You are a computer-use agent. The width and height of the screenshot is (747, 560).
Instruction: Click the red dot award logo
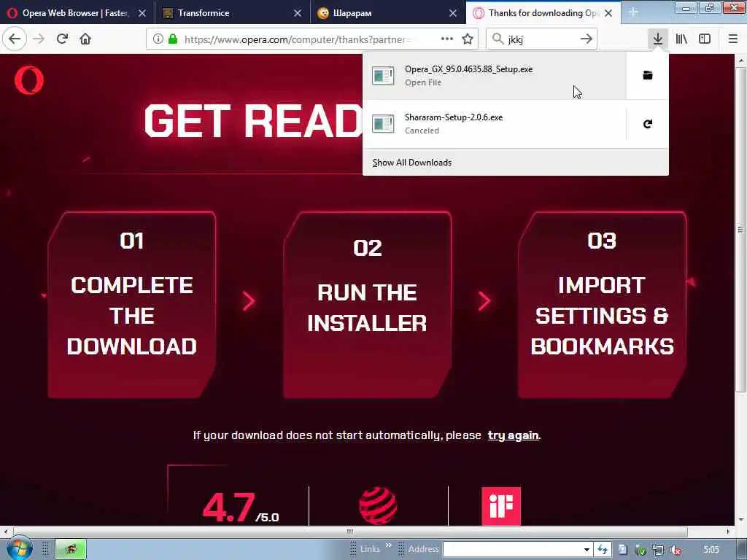[x=378, y=506]
